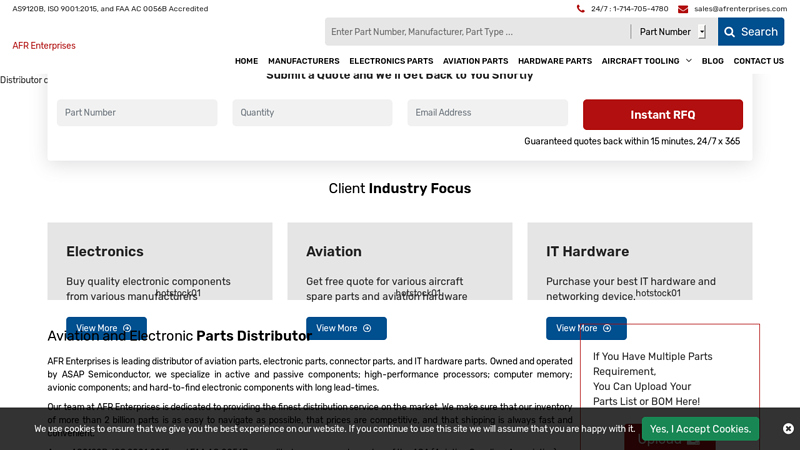Screen dimensions: 800x450
Task: Click sales@afrenterprises.com email link
Action: [740, 9]
